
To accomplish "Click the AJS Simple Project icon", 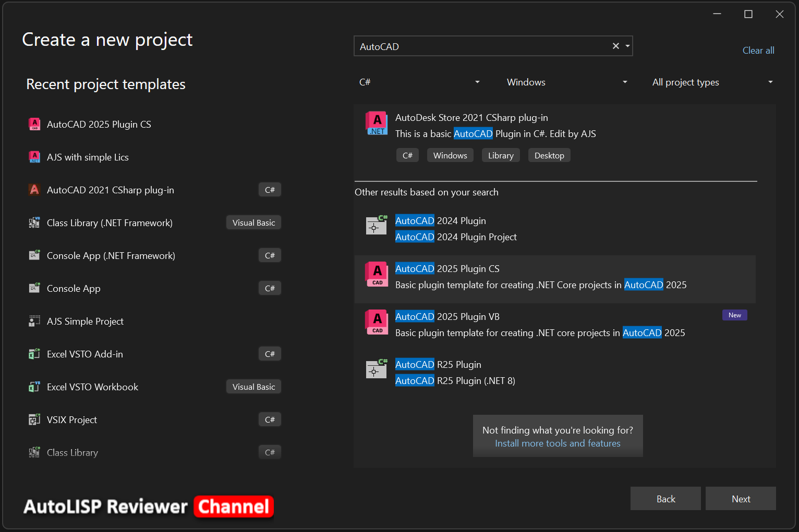I will pos(34,321).
